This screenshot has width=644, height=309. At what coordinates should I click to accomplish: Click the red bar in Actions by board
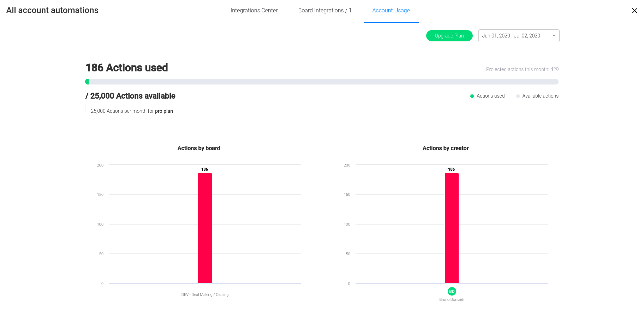[205, 228]
